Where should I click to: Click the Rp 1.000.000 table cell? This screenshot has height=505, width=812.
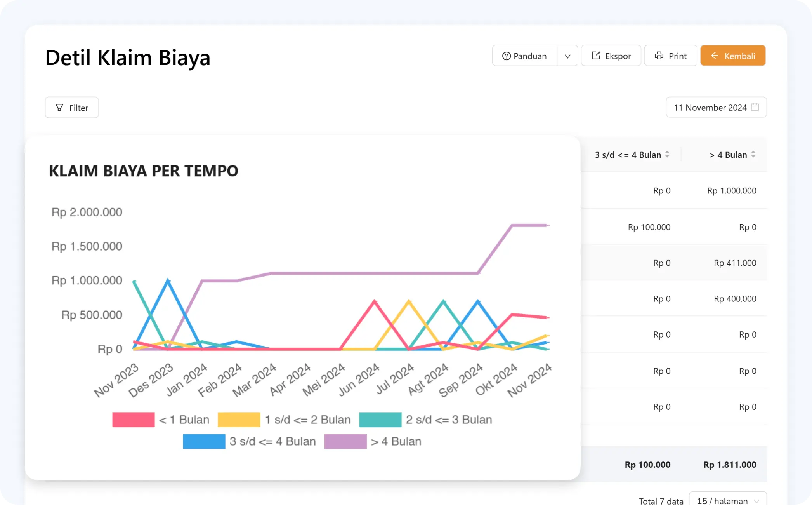tap(732, 191)
